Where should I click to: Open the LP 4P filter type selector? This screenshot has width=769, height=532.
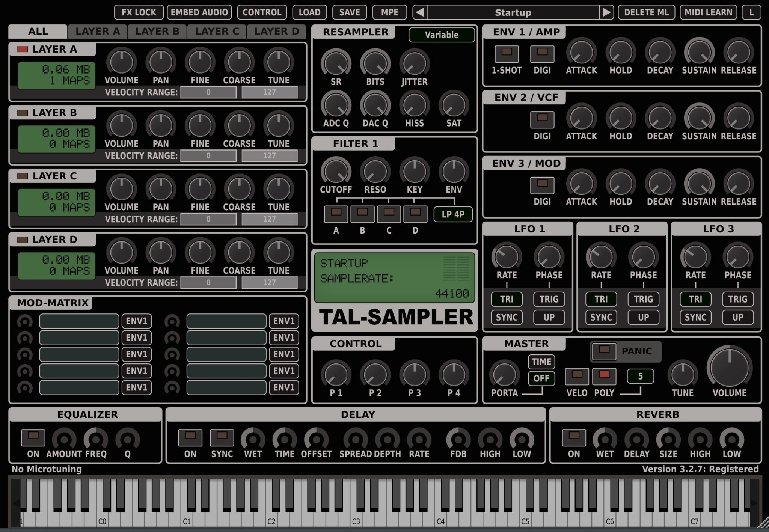(453, 214)
